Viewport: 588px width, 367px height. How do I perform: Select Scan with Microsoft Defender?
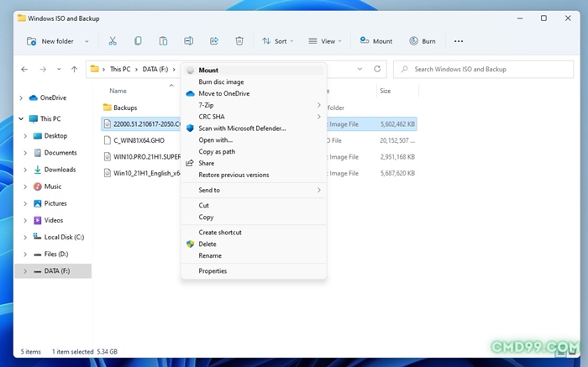pyautogui.click(x=254, y=128)
